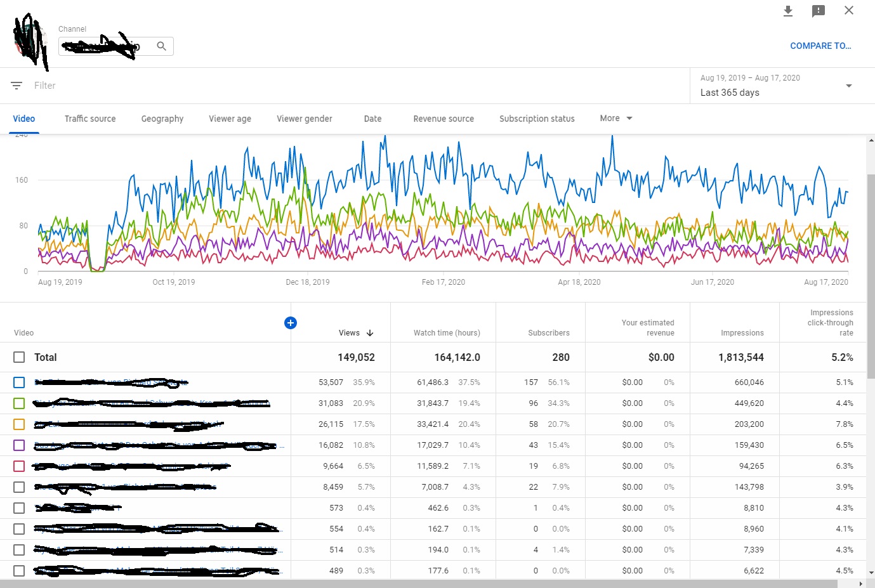This screenshot has height=588, width=875.
Task: Uncheck the green checkbox of second video
Action: pyautogui.click(x=19, y=403)
